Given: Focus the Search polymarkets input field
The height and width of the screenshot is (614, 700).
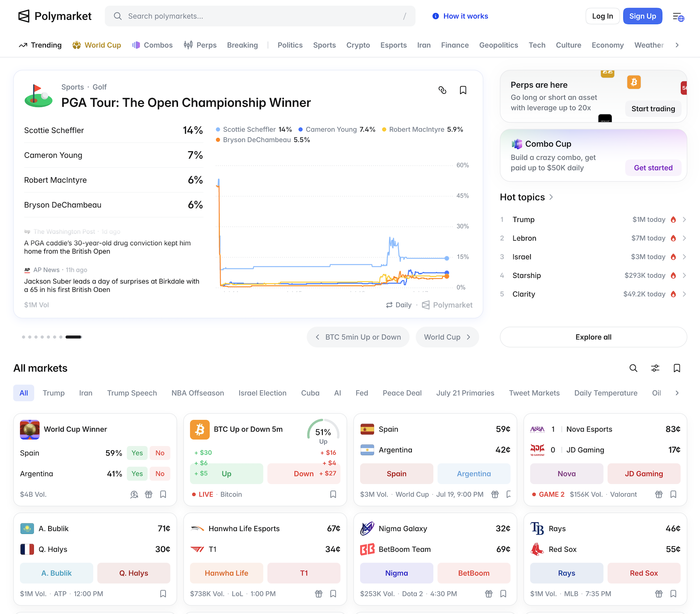Looking at the screenshot, I should point(260,16).
